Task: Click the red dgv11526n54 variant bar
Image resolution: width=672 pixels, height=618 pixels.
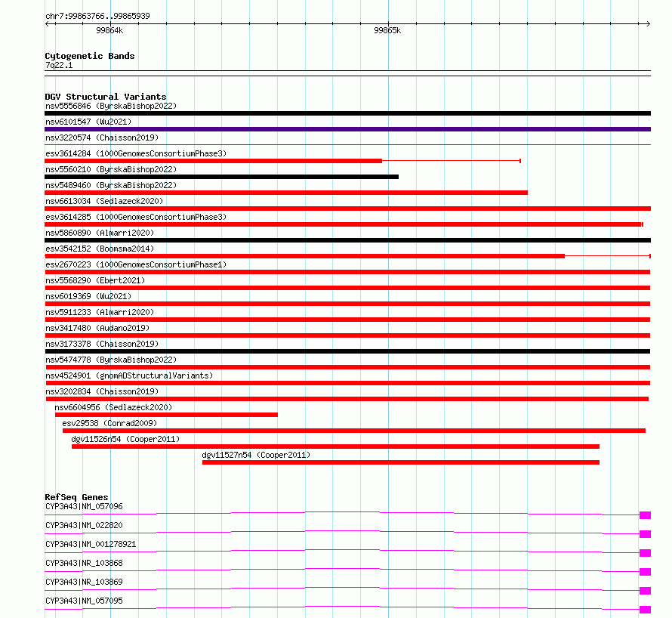Action: 335,447
